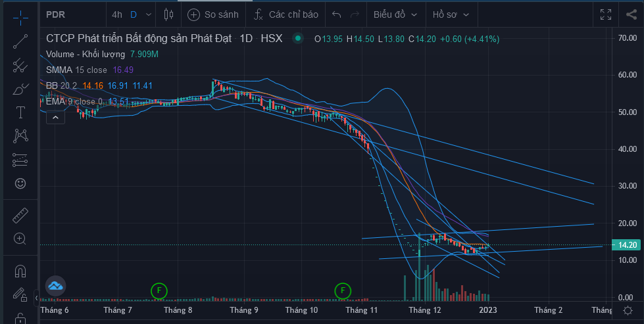644x324 pixels.
Task: Toggle fullscreen chart mode
Action: [x=606, y=14]
